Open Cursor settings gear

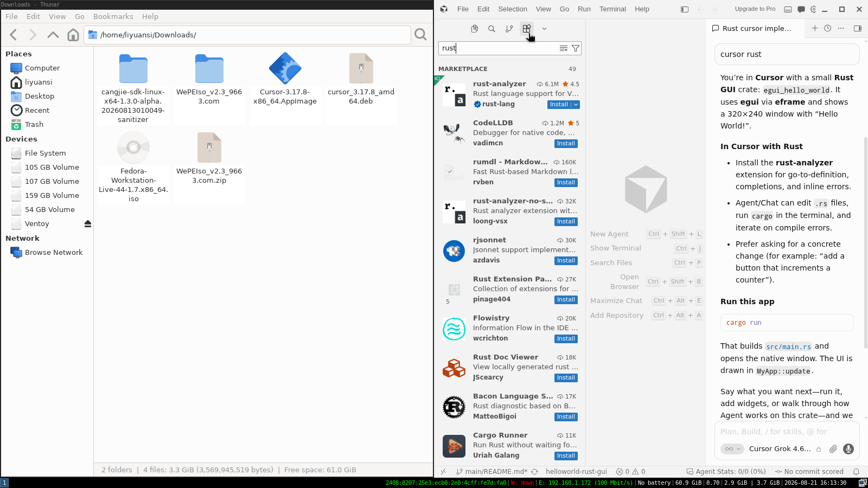pyautogui.click(x=813, y=9)
